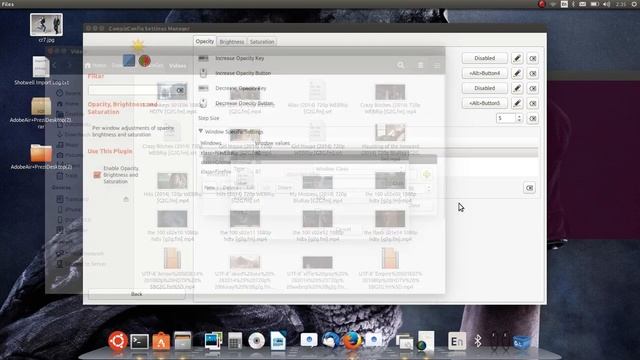The height and width of the screenshot is (360, 640).
Task: Open the disc burner dock icon
Action: click(x=256, y=341)
